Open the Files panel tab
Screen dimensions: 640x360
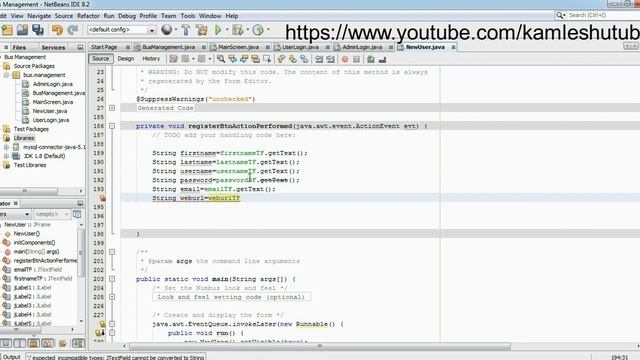point(19,47)
